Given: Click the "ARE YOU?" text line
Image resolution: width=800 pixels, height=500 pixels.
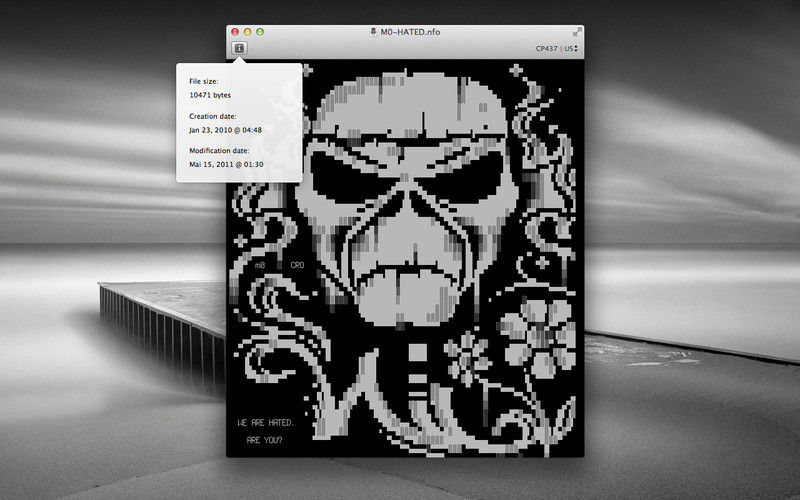Looking at the screenshot, I should point(264,440).
